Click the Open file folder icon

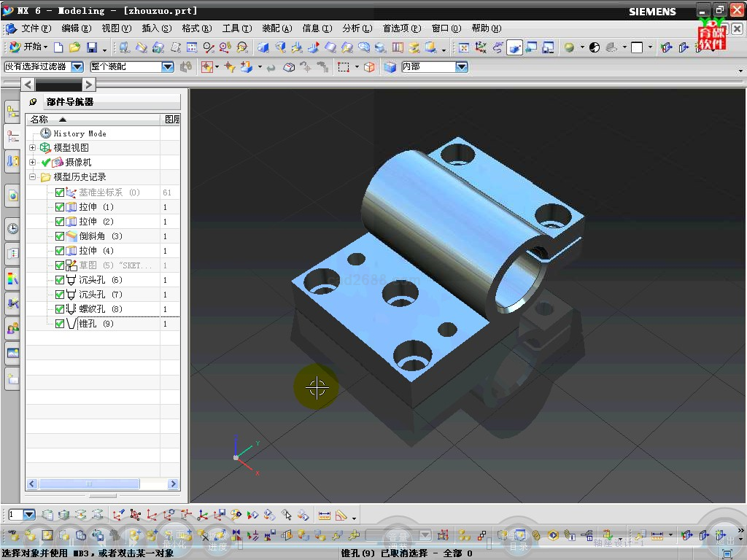coord(74,47)
